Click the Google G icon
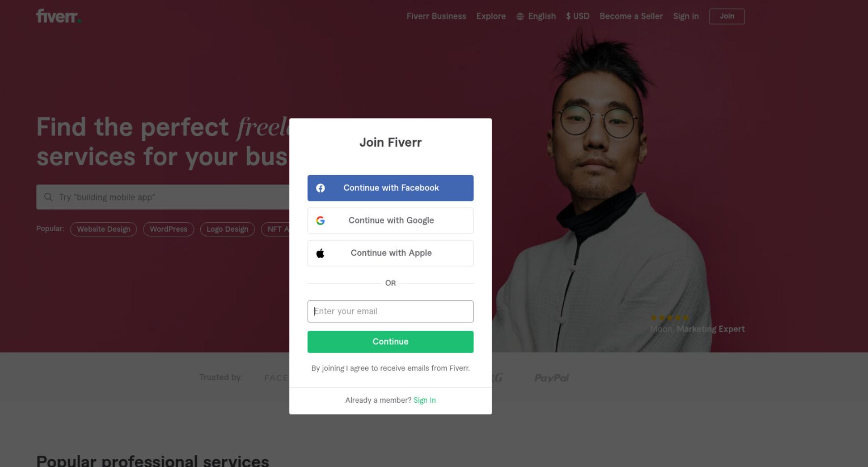The image size is (868, 467). point(321,220)
